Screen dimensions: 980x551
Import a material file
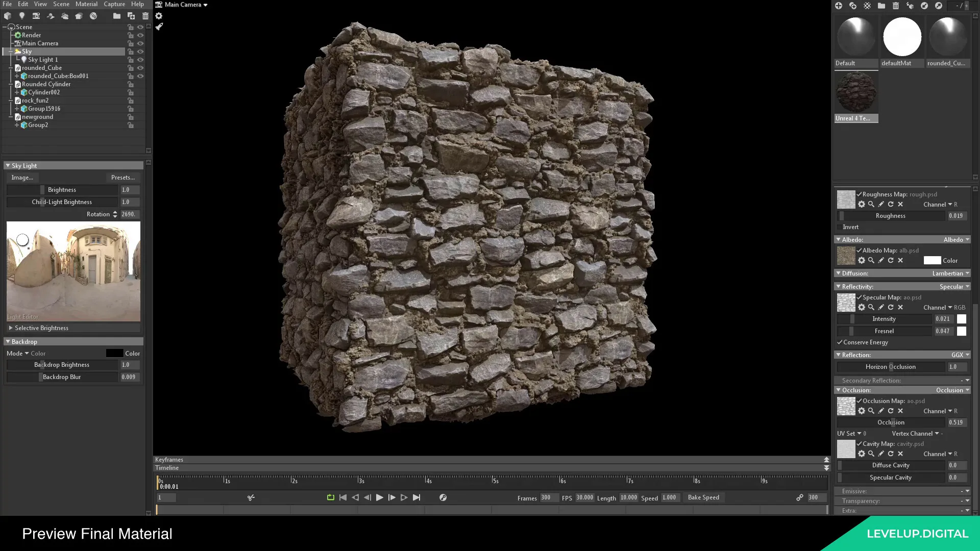point(924,6)
